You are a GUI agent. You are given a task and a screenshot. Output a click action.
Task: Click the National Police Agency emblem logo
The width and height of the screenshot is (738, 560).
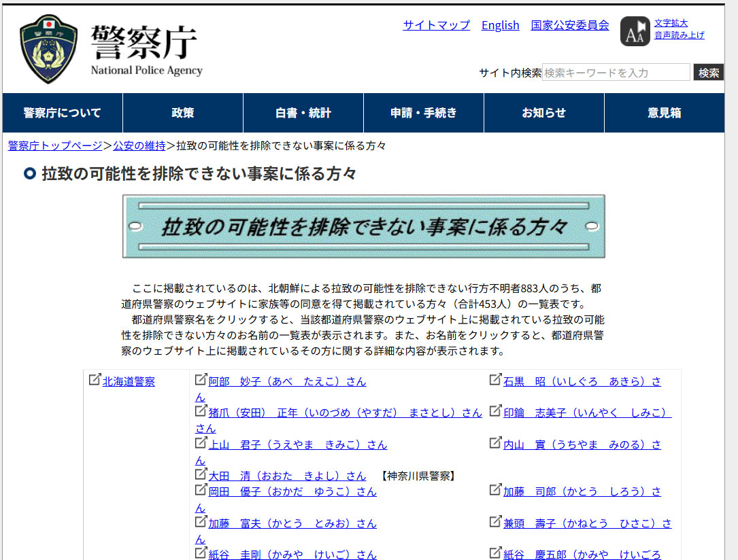(x=48, y=49)
